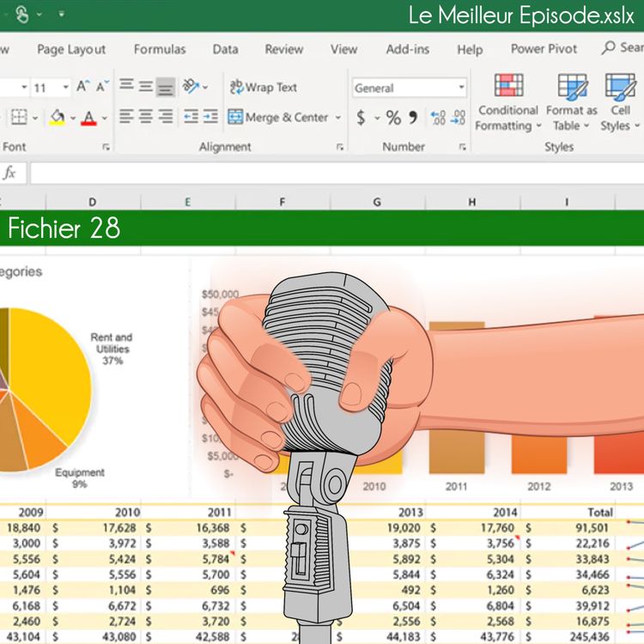Open the Format as Table gallery
This screenshot has height=644, width=644.
click(x=572, y=86)
